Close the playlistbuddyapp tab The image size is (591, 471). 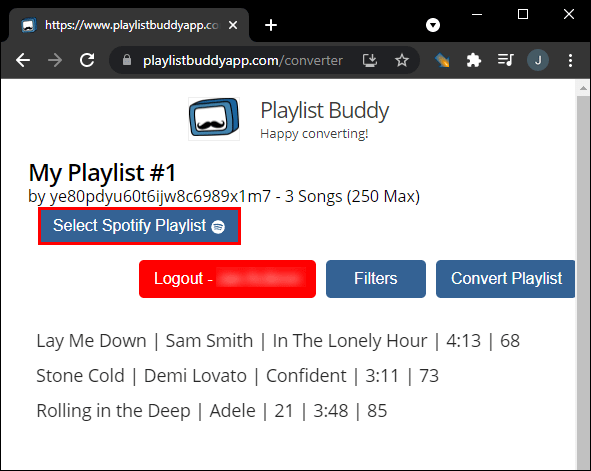coord(233,25)
